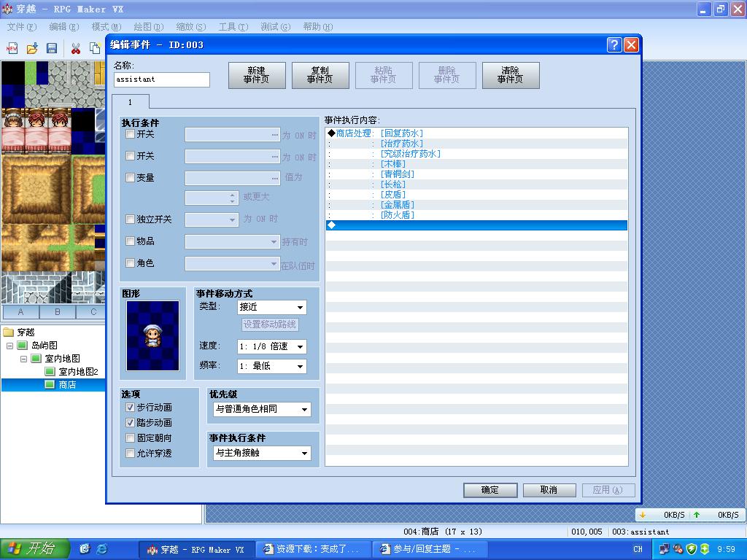Enable the first 开关 condition checkbox
Image resolution: width=747 pixels, height=560 pixels.
130,134
